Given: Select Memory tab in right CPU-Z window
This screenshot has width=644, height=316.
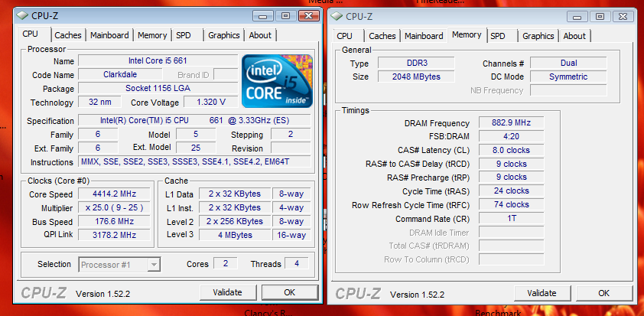Looking at the screenshot, I should [467, 35].
